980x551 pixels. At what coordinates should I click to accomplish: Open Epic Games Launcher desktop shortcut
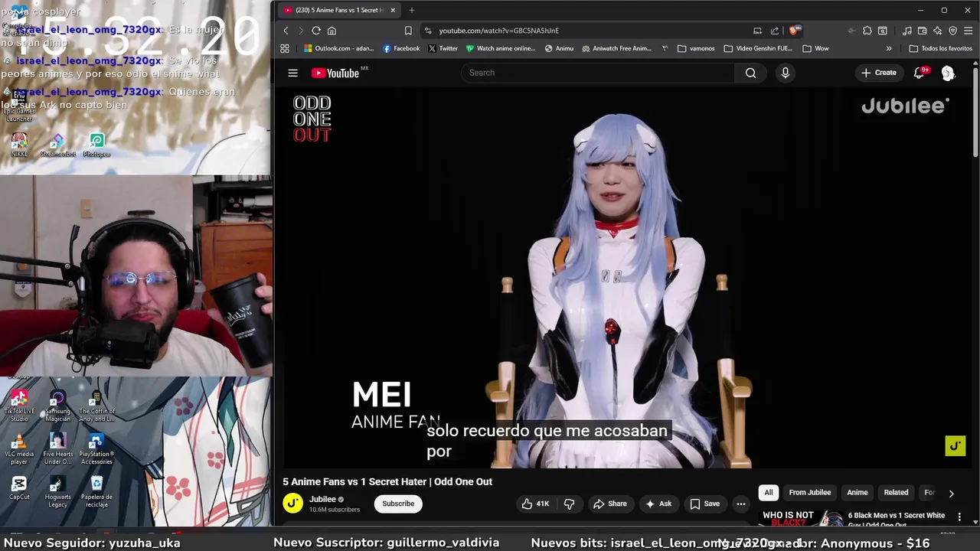point(19,107)
